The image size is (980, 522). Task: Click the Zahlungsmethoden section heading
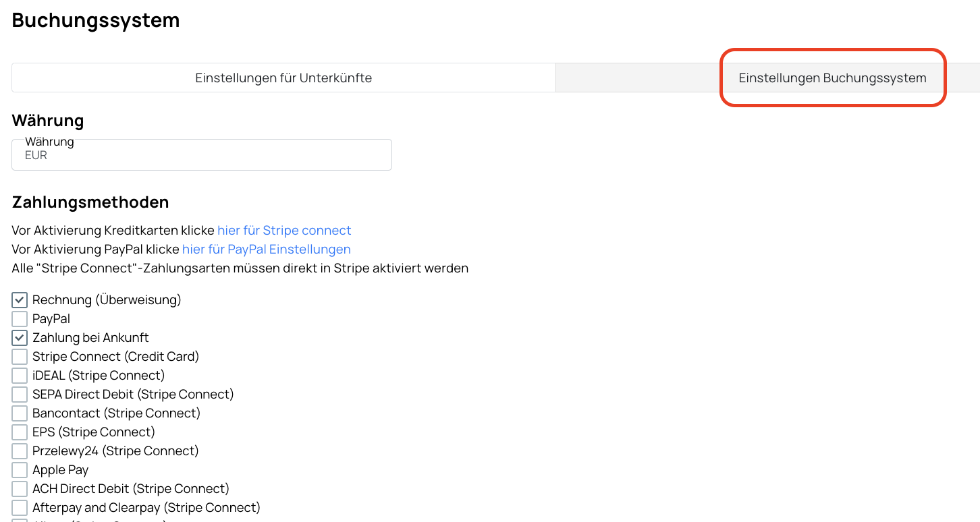point(90,202)
